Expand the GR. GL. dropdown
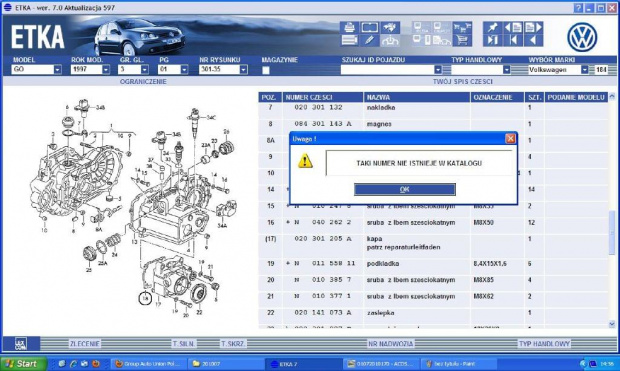This screenshot has width=620, height=371. [x=145, y=70]
